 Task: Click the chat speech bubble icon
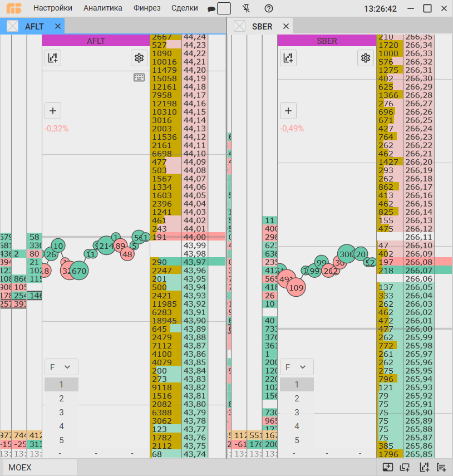(x=211, y=9)
